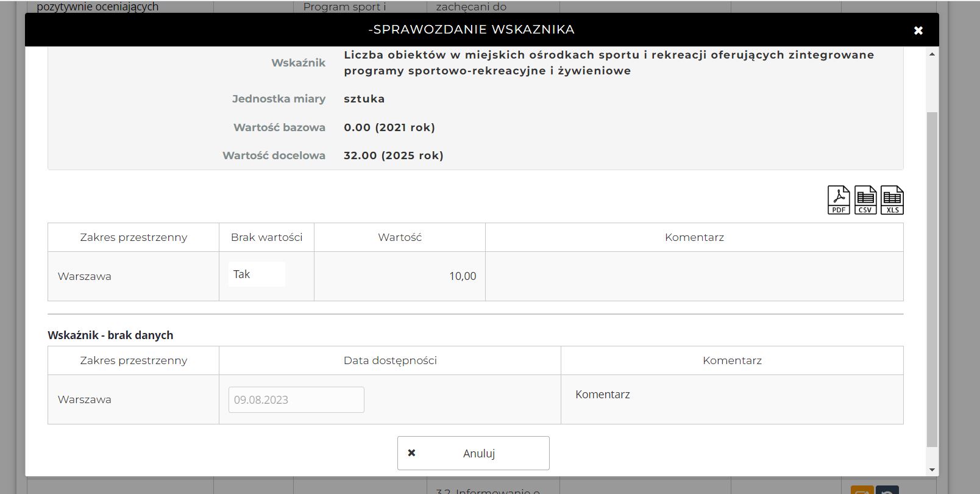980x494 pixels.
Task: Click the Komentarz text area for Warszawa
Action: coord(731,399)
